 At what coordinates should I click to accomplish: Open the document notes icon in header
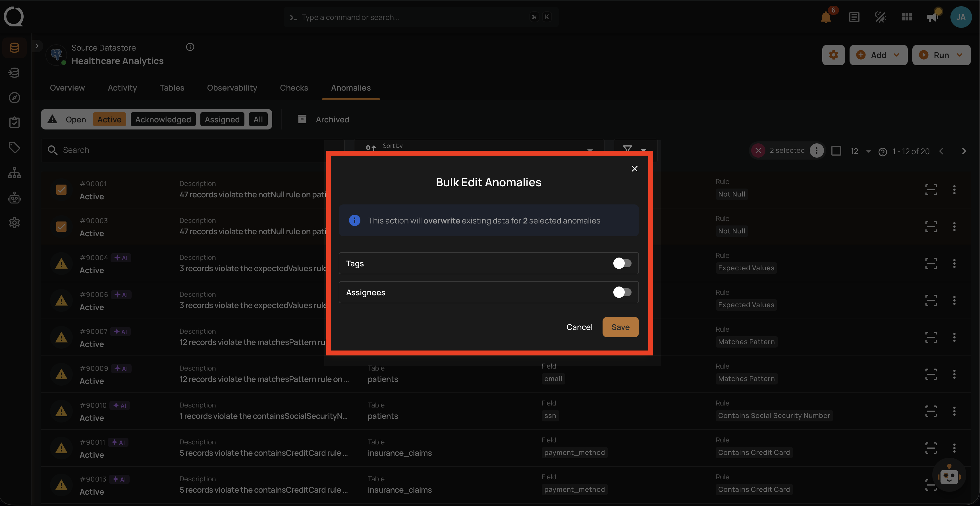click(x=854, y=17)
